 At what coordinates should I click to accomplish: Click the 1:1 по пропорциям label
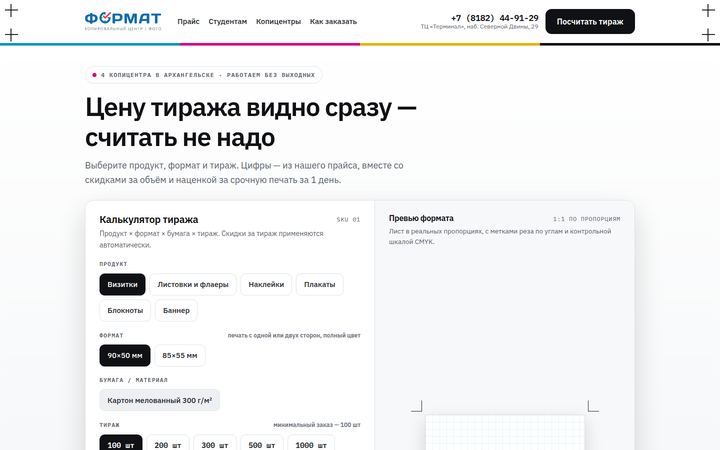coord(586,219)
